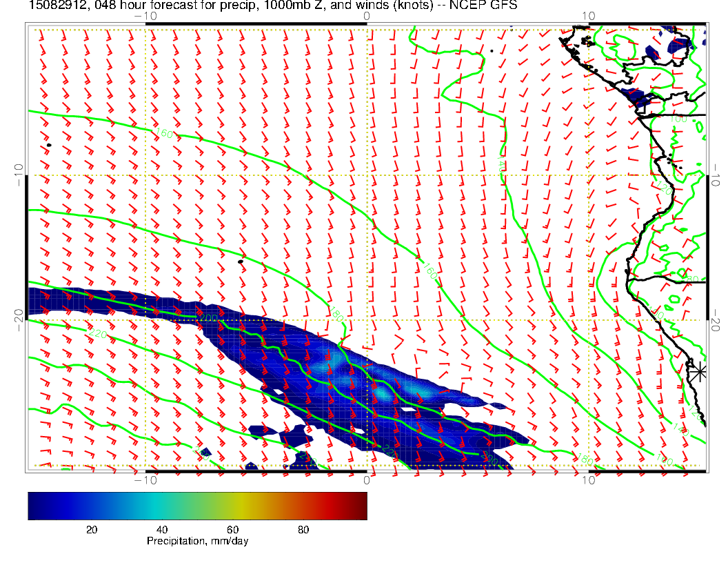Click the bottom axis longitude label 10

coord(588,480)
